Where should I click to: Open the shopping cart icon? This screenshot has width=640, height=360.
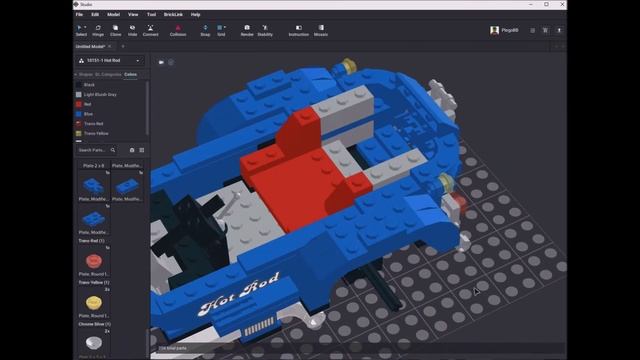(545, 30)
